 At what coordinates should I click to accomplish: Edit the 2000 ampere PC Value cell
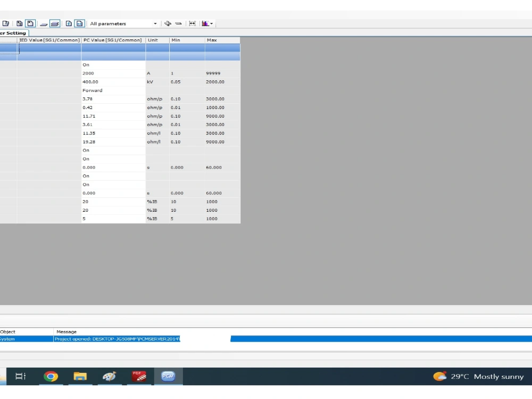[113, 73]
